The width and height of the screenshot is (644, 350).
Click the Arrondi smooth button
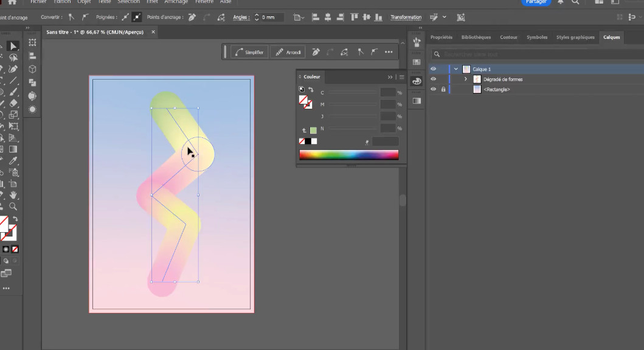pos(288,52)
